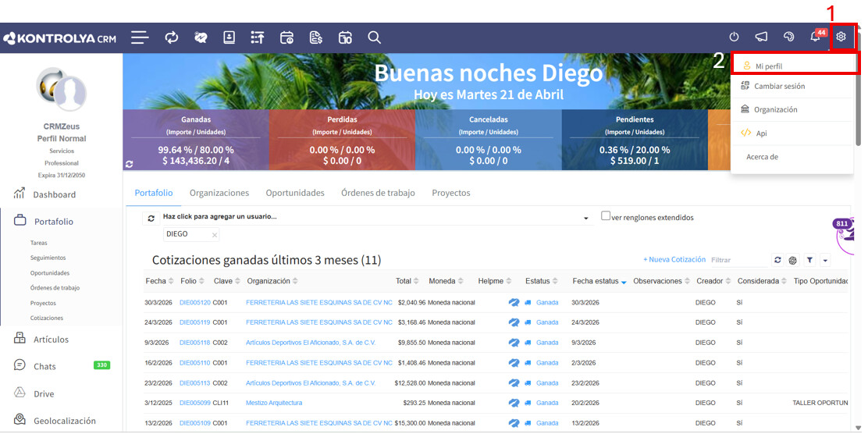868x434 pixels.
Task: Switch to the Oportunidades tab
Action: pyautogui.click(x=294, y=193)
